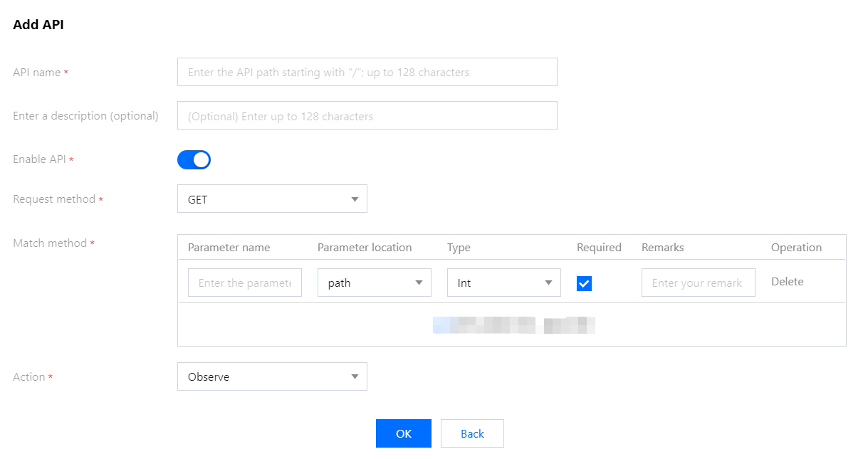The image size is (868, 459).
Task: Click the Back button
Action: [x=472, y=433]
